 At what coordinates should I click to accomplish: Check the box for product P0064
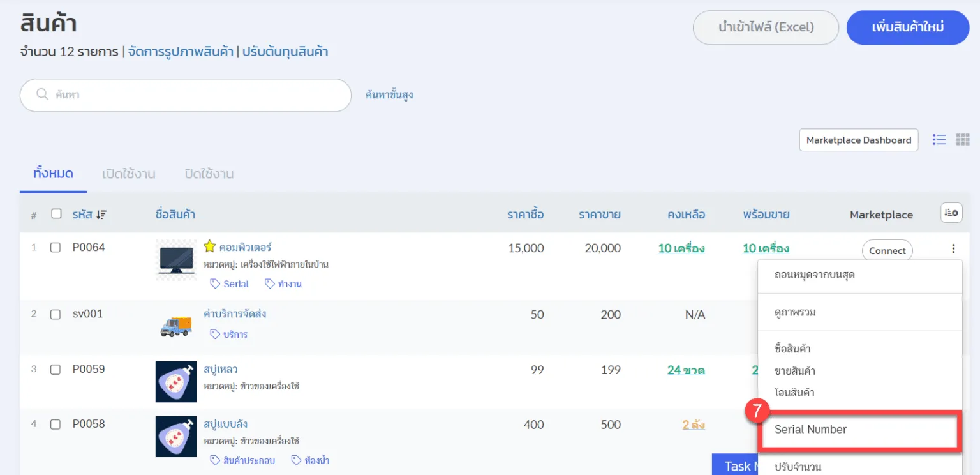[x=56, y=247]
